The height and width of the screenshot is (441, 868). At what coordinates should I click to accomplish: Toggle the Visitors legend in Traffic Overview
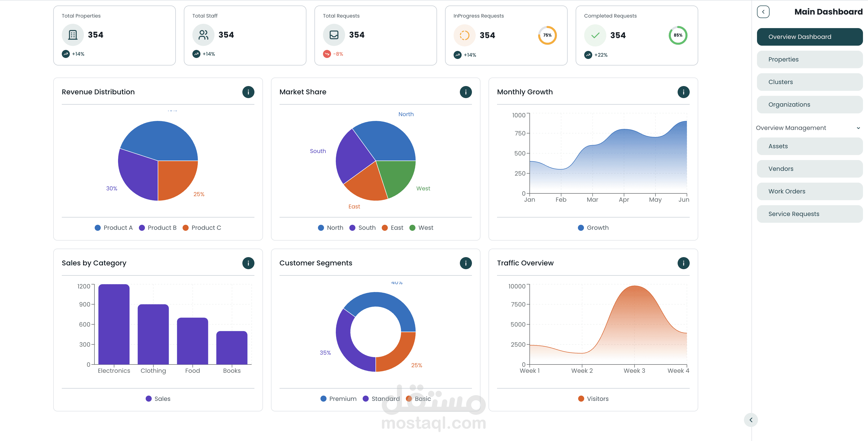(x=594, y=399)
